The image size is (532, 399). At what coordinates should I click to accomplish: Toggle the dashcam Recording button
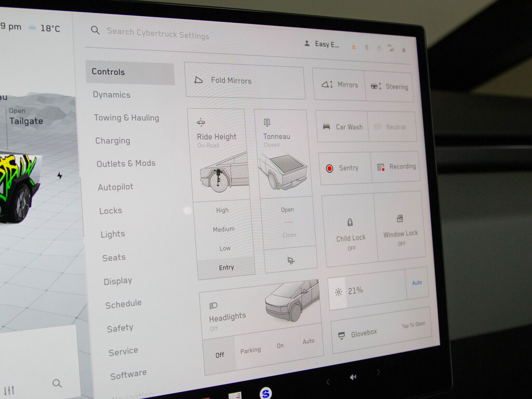click(x=395, y=167)
